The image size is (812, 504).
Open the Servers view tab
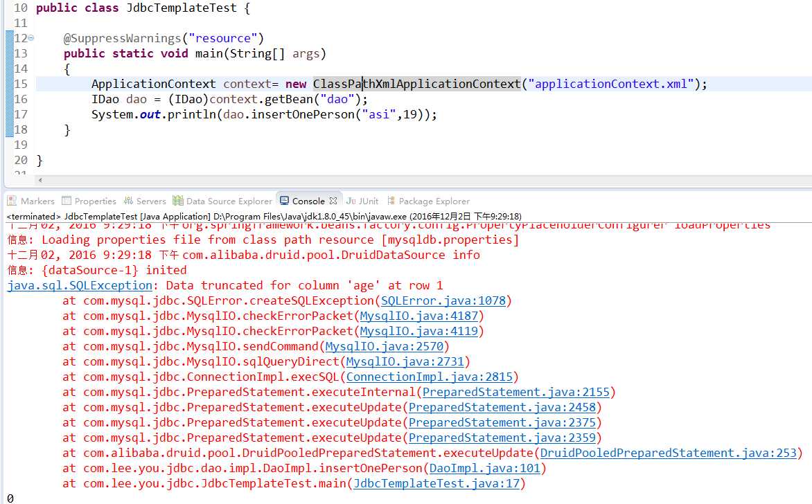[145, 201]
